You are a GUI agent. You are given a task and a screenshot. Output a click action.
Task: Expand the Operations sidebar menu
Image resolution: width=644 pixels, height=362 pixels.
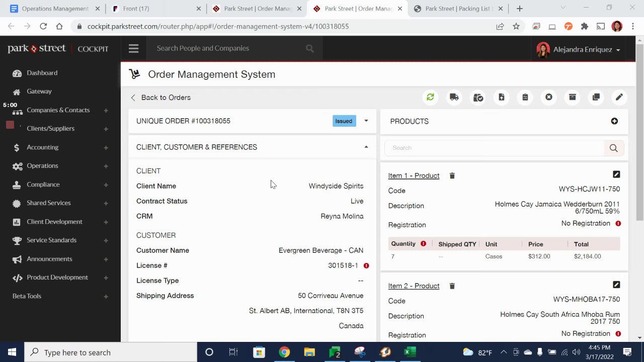(x=106, y=166)
